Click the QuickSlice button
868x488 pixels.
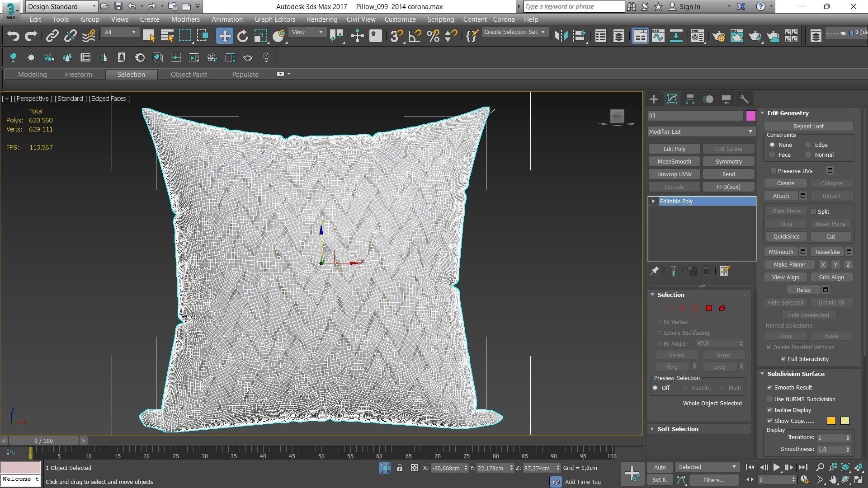tap(786, 237)
